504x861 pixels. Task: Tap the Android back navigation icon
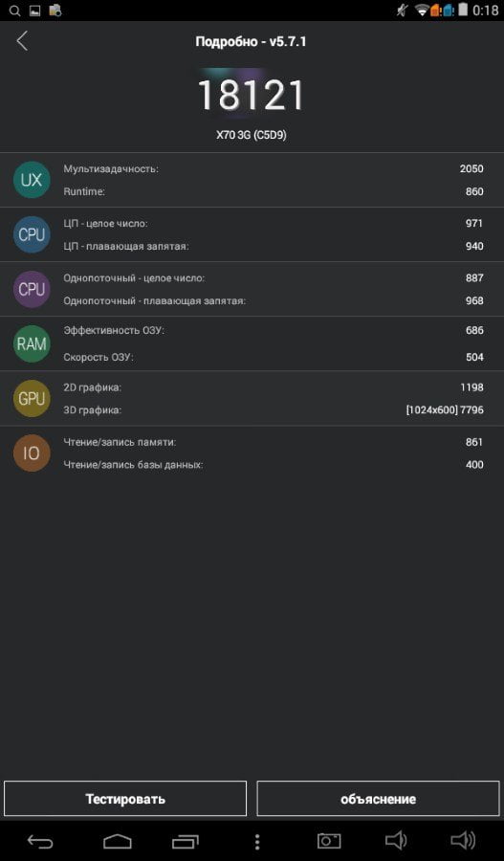(40, 841)
